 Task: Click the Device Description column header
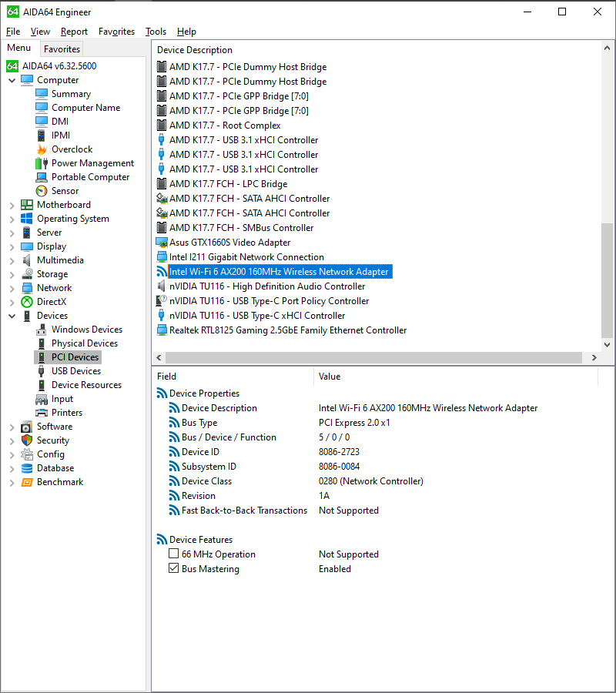coord(195,50)
